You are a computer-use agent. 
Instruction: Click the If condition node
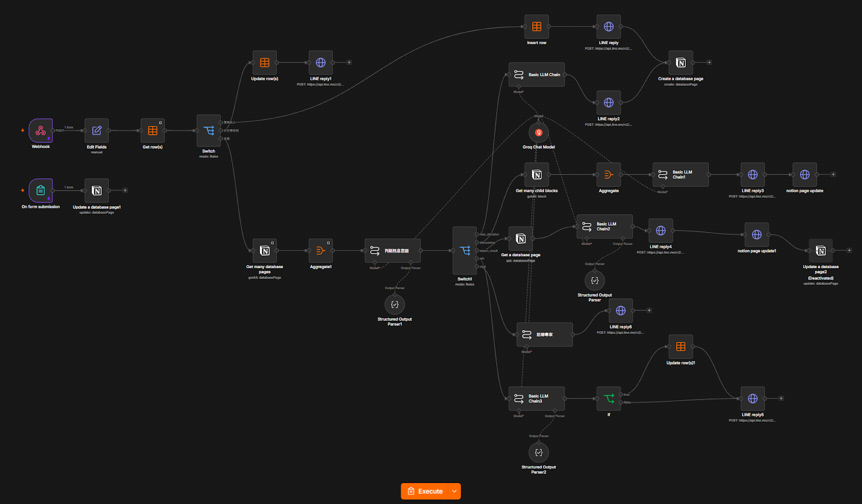pos(609,398)
